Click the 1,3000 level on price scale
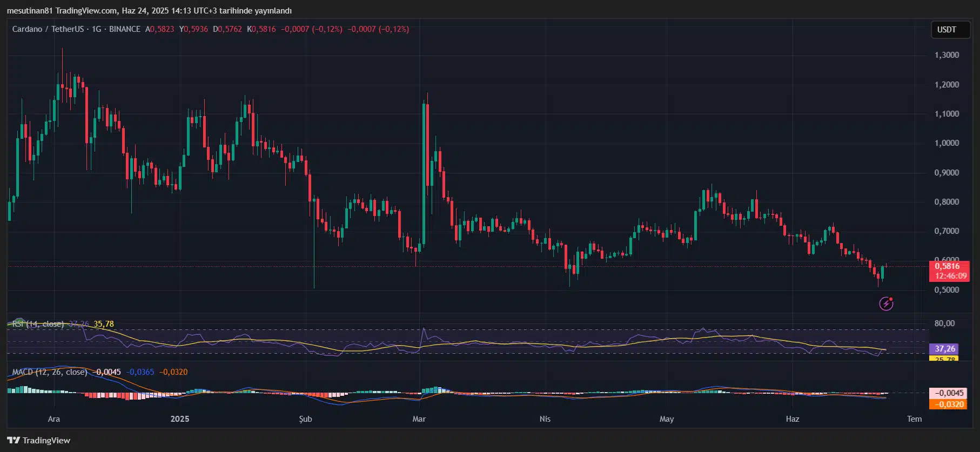The height and width of the screenshot is (452, 980). [x=947, y=55]
